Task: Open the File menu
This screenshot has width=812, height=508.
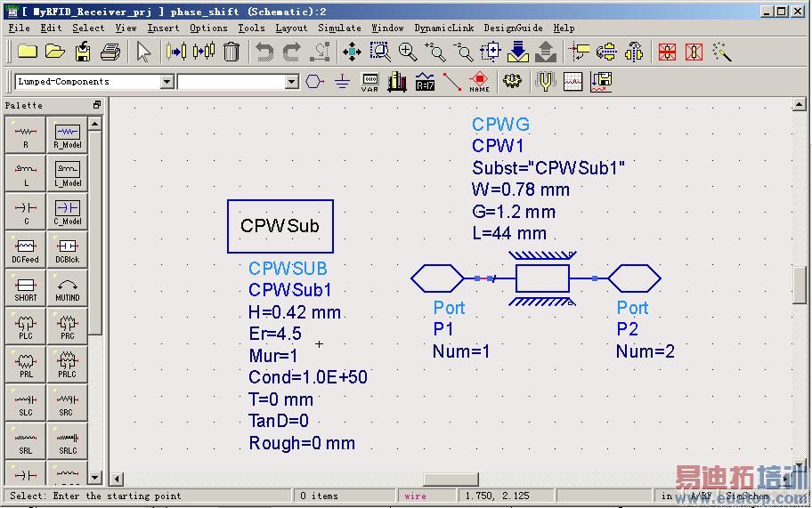Action: click(x=20, y=28)
